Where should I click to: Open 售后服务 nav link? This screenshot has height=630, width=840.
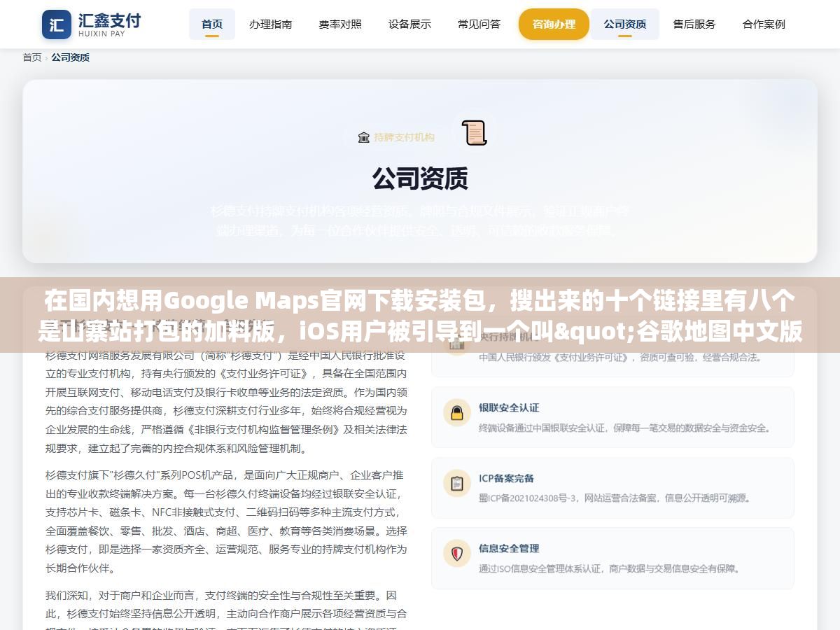pos(694,24)
